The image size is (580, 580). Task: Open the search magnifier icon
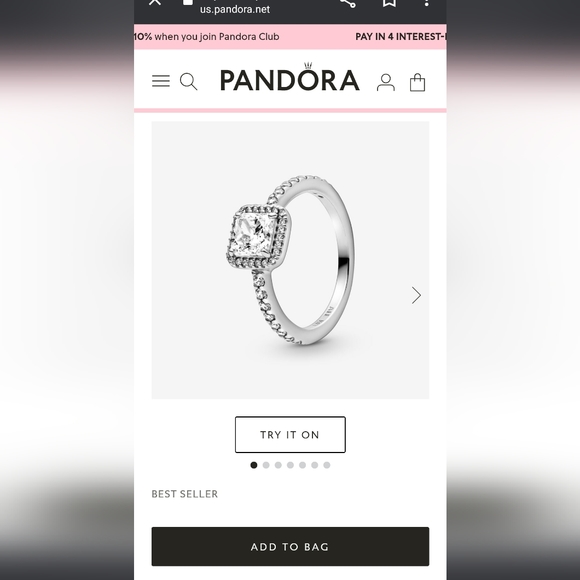point(188,81)
